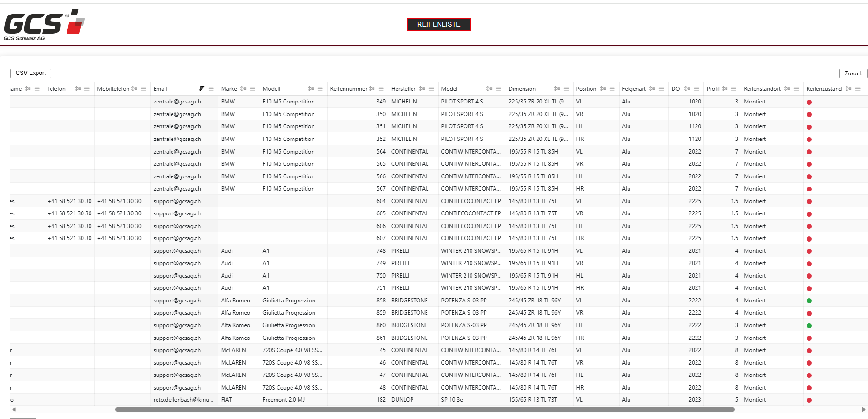Sort the table by the Telefon column

coord(78,89)
